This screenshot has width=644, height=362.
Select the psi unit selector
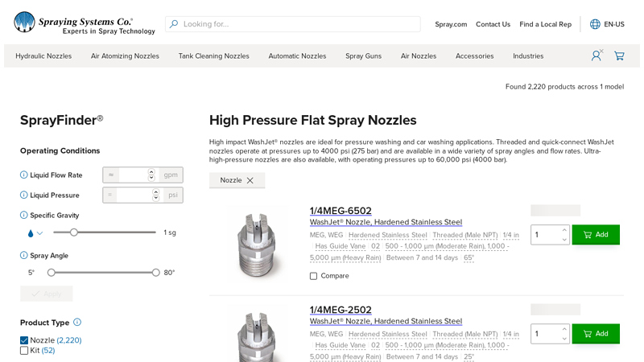173,195
